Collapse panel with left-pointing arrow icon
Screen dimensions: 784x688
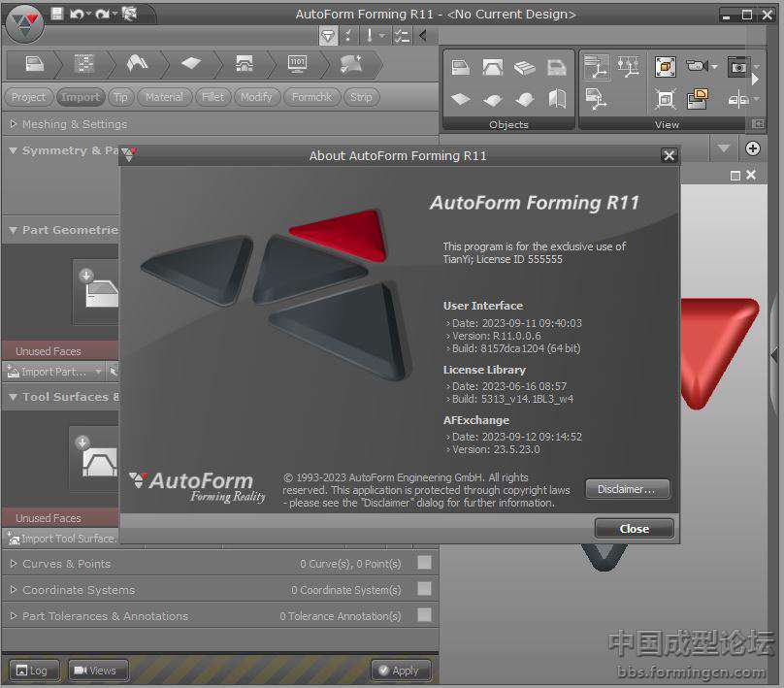click(423, 36)
